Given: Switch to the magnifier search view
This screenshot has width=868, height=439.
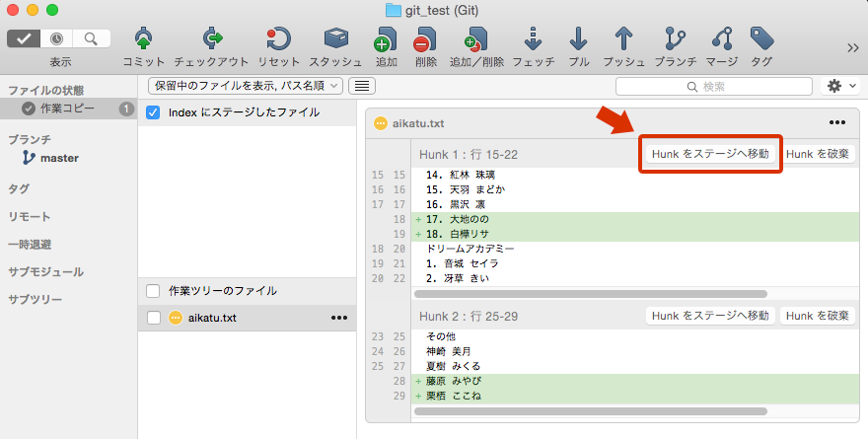Looking at the screenshot, I should [x=92, y=38].
